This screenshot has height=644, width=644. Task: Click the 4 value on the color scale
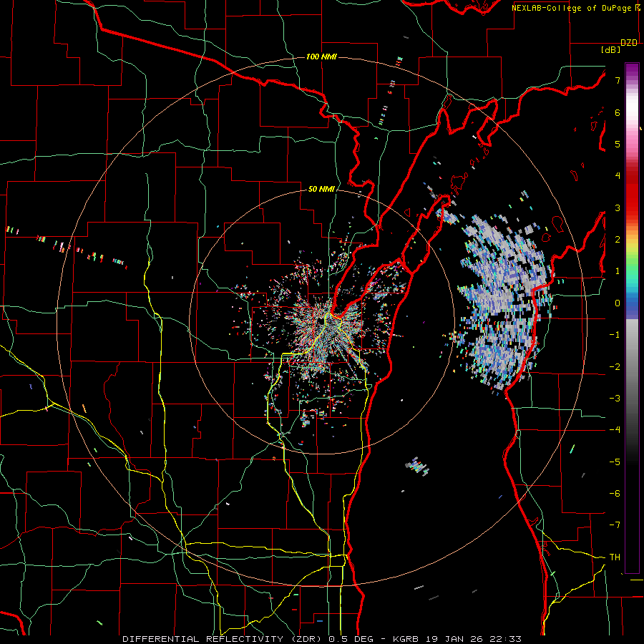618,176
